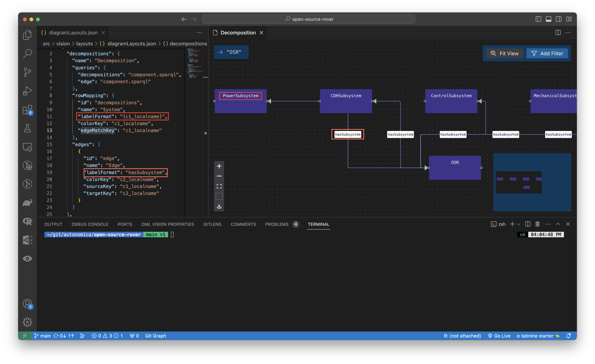Open more actions for Decomposition editor

(x=568, y=33)
